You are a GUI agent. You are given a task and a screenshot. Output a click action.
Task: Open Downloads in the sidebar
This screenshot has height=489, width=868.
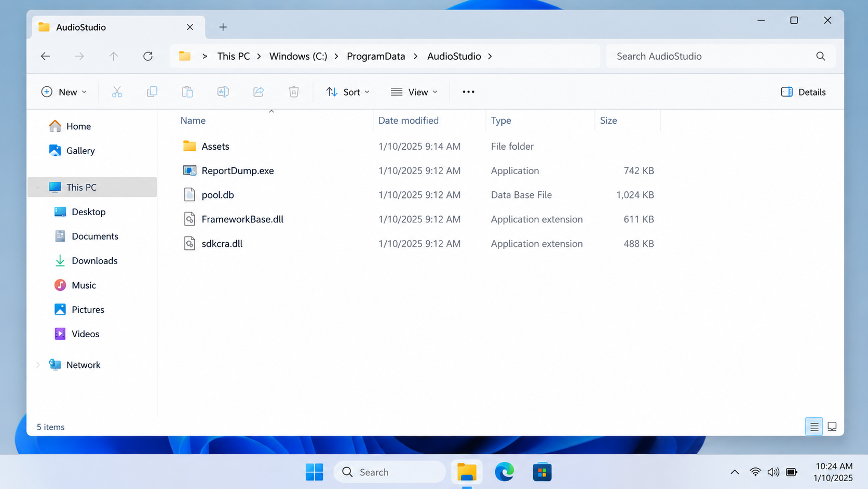click(94, 261)
